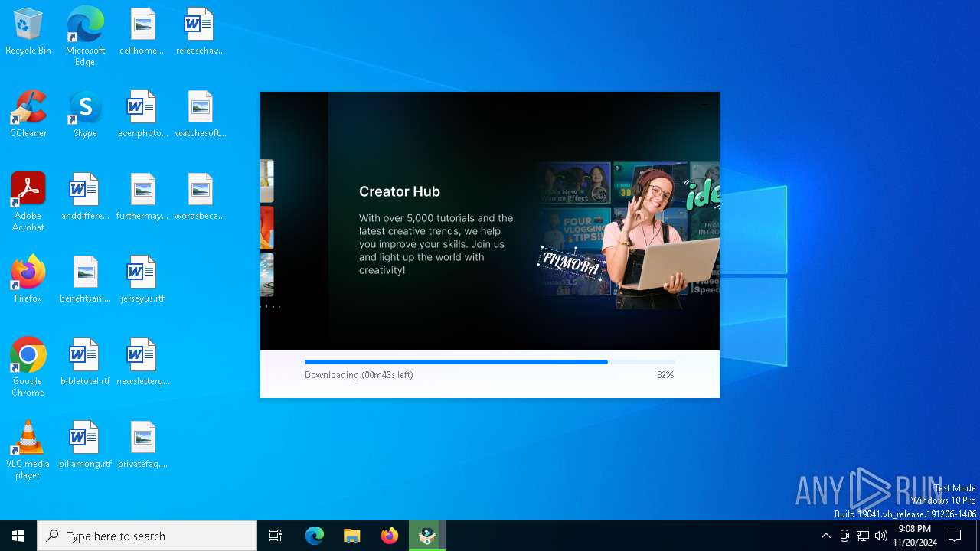Screen dimensions: 980x551
Task: Show hidden system tray icons
Action: coord(825,536)
